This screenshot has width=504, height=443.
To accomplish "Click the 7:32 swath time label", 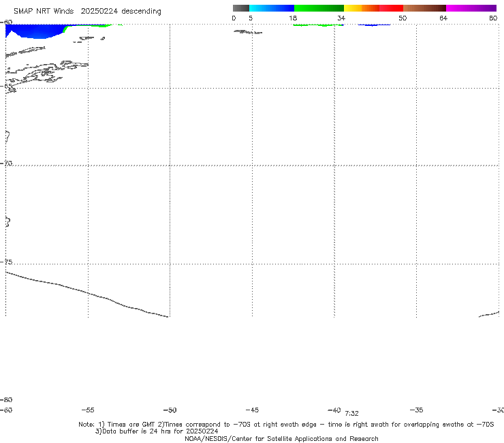I will tap(351, 414).
